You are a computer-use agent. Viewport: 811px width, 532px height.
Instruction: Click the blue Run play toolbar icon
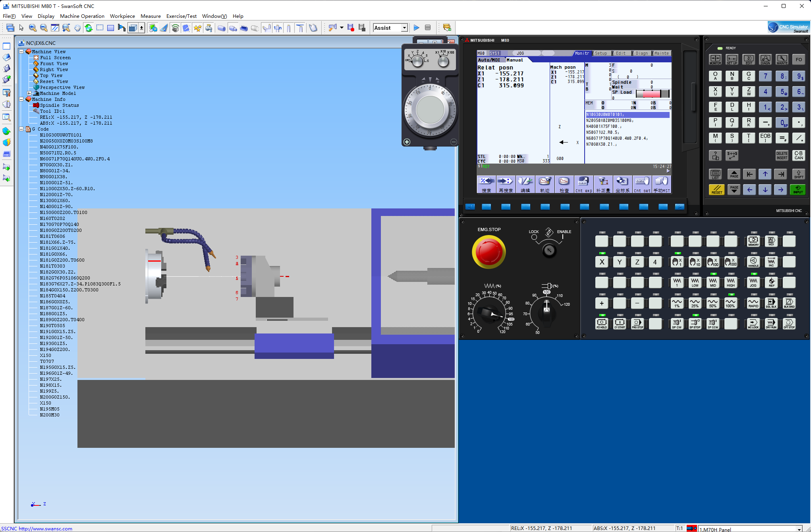tap(416, 28)
